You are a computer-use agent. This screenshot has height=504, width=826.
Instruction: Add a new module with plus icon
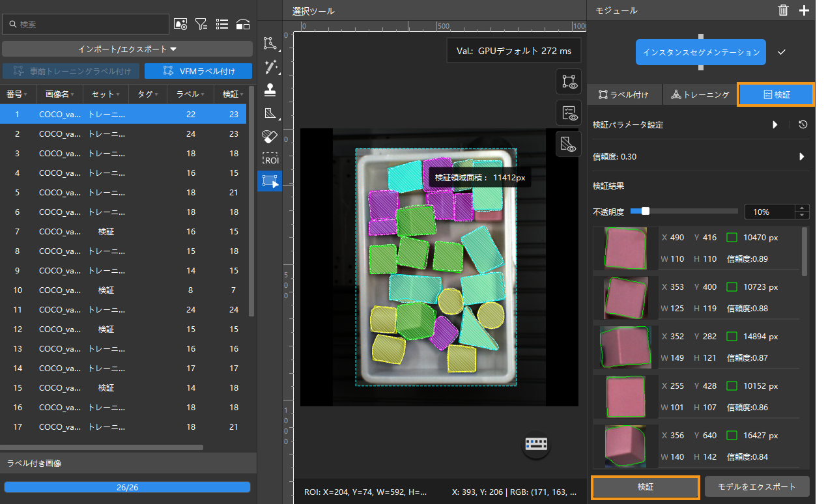[805, 10]
